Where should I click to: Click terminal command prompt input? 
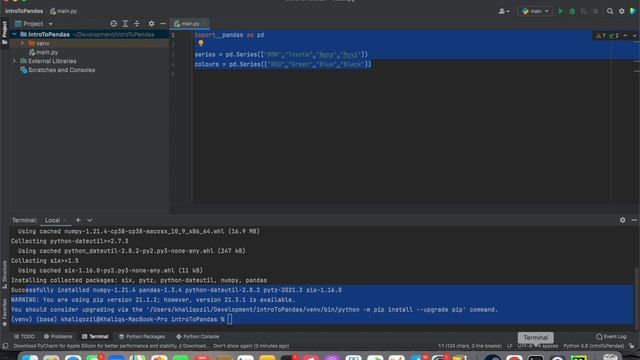coord(230,320)
